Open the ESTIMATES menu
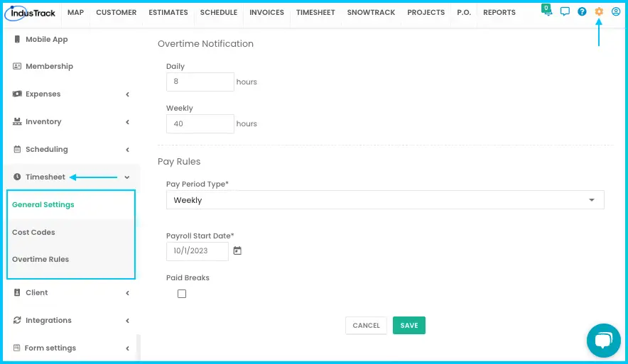628x364 pixels. [168, 12]
